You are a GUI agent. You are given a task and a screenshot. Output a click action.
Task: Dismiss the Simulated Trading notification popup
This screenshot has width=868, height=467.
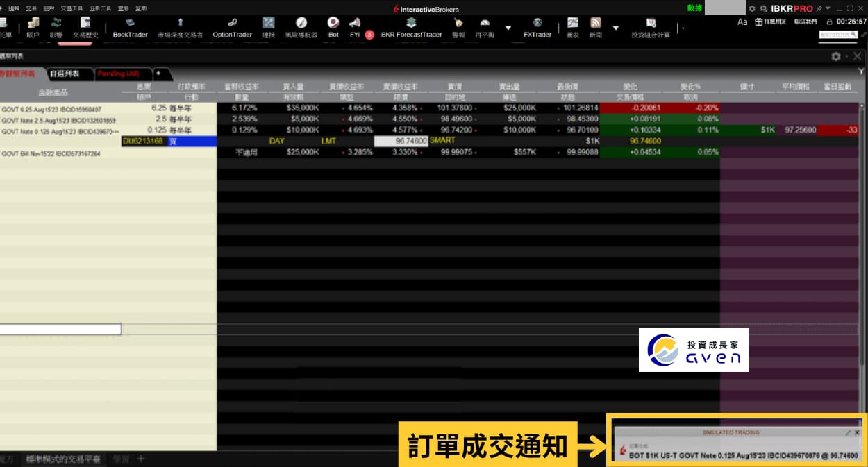(x=858, y=432)
